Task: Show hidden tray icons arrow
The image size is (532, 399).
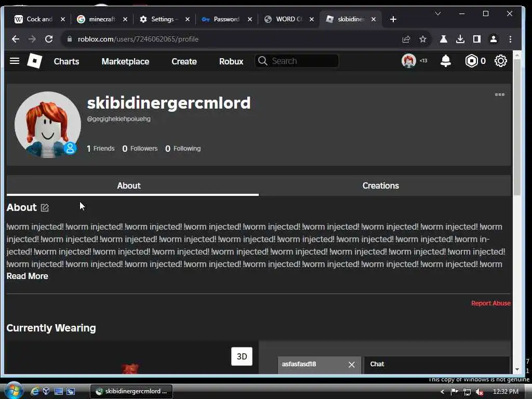Action: click(442, 392)
